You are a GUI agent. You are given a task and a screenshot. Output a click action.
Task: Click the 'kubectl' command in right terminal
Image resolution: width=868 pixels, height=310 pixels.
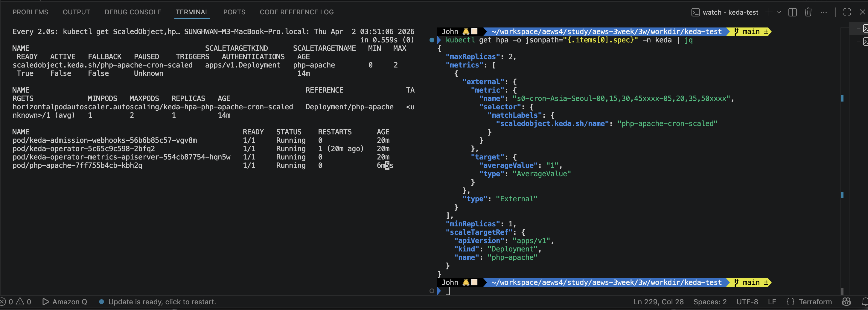(x=460, y=40)
